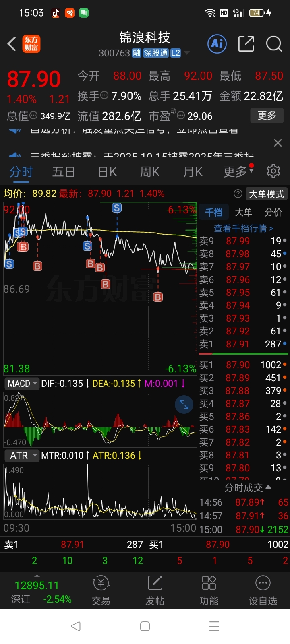Open the 功能 functions icon

pos(209,590)
